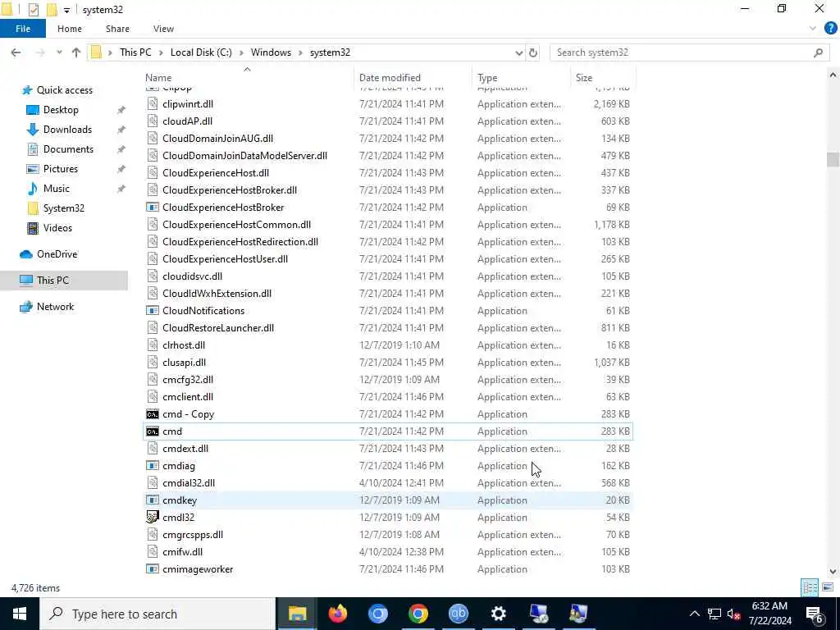Select the CloudNotifications application icon
Screen dimensions: 840x630
click(153, 311)
